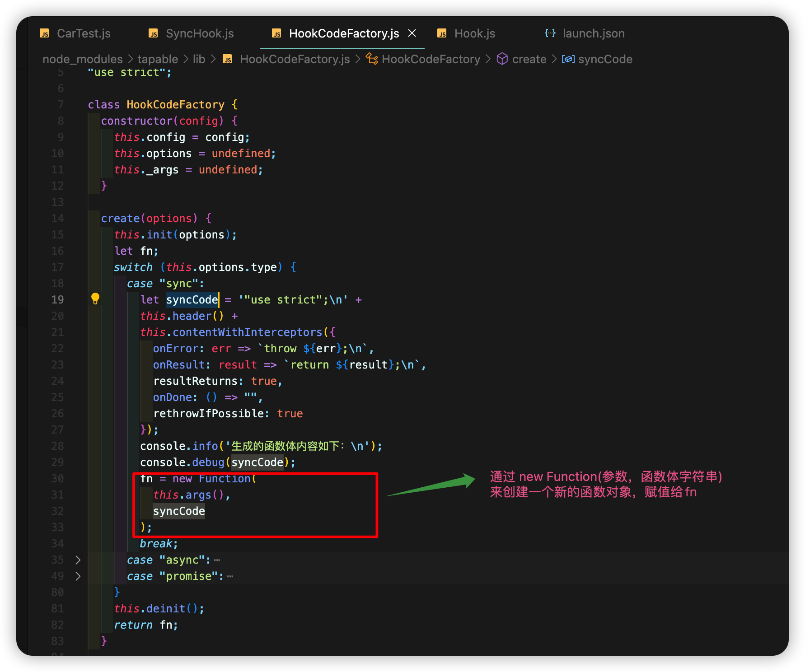The image size is (805, 672).
Task: Click the JSON braces icon on launch.json tab
Action: tap(550, 33)
